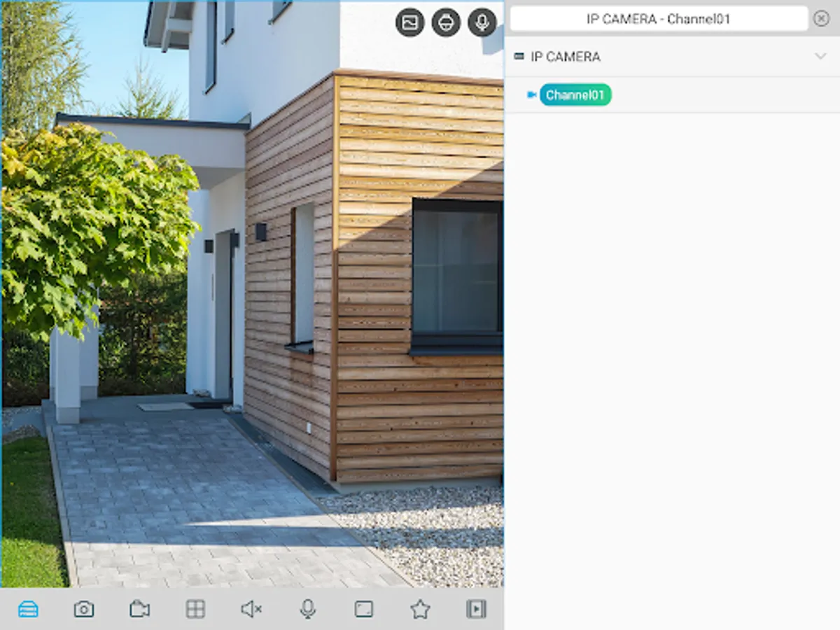Viewport: 840px width, 630px height.
Task: Toggle the microphone overlay button on video
Action: pos(482,22)
